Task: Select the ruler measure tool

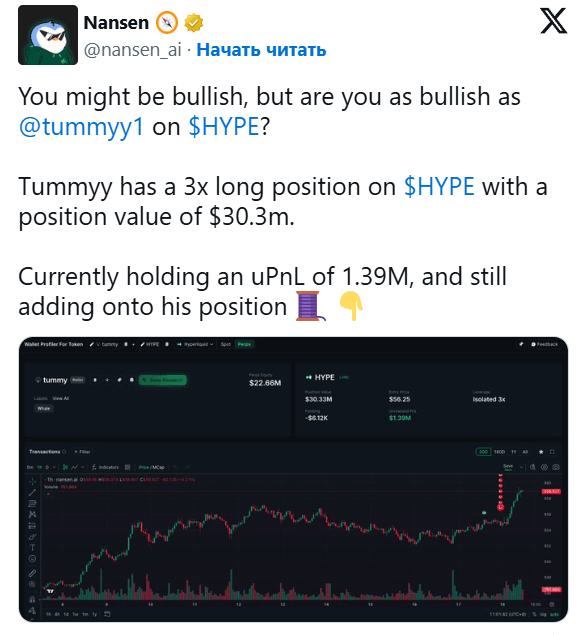Action: [32, 573]
